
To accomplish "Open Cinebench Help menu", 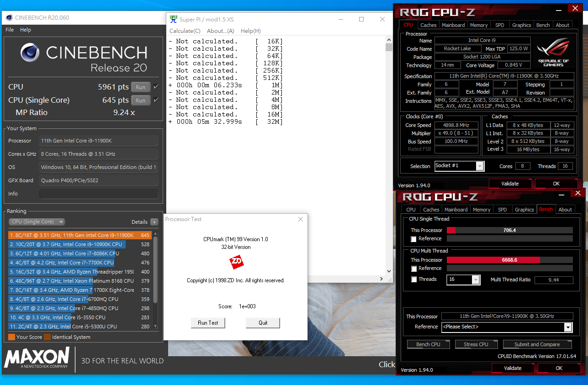I will (26, 30).
